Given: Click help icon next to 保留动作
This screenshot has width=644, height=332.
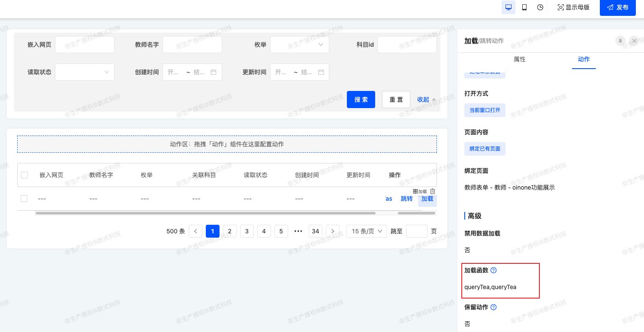Looking at the screenshot, I should pos(494,307).
